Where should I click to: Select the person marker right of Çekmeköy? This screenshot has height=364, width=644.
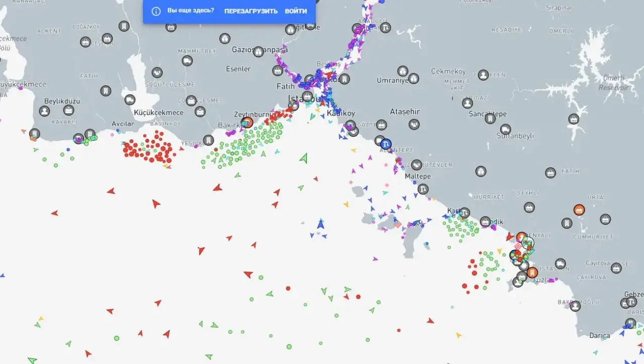483,75
